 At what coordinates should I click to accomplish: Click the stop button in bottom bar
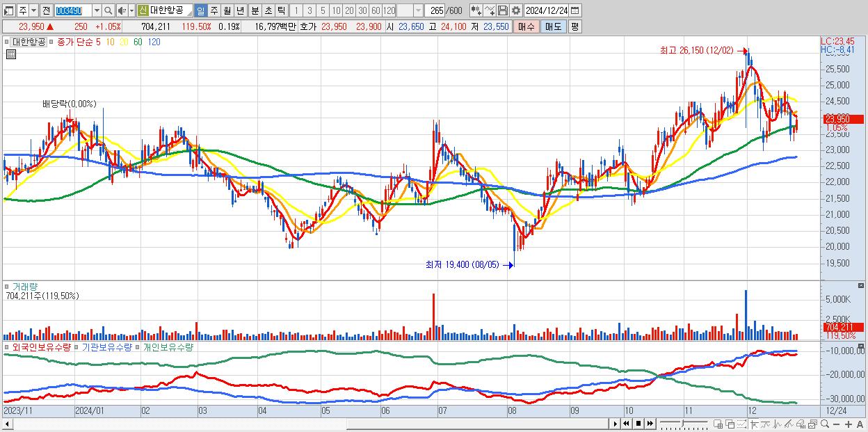point(638,424)
